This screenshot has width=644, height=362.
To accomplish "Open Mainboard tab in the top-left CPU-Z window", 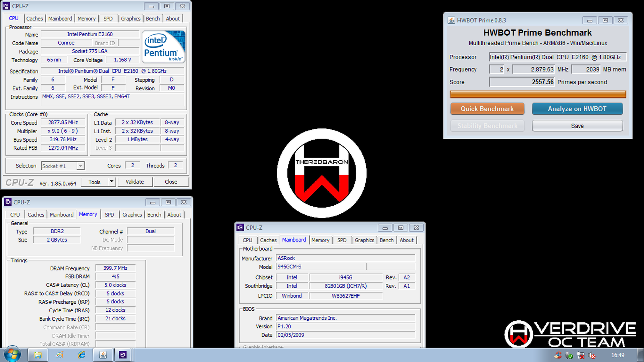I will point(60,19).
